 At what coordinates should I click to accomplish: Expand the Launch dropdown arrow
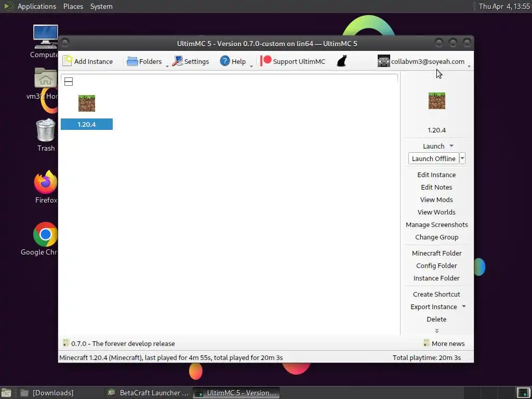(x=451, y=146)
